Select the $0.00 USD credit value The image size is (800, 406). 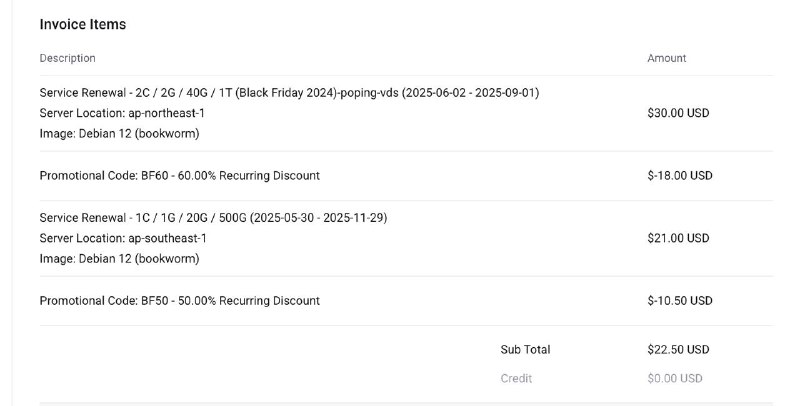click(675, 378)
